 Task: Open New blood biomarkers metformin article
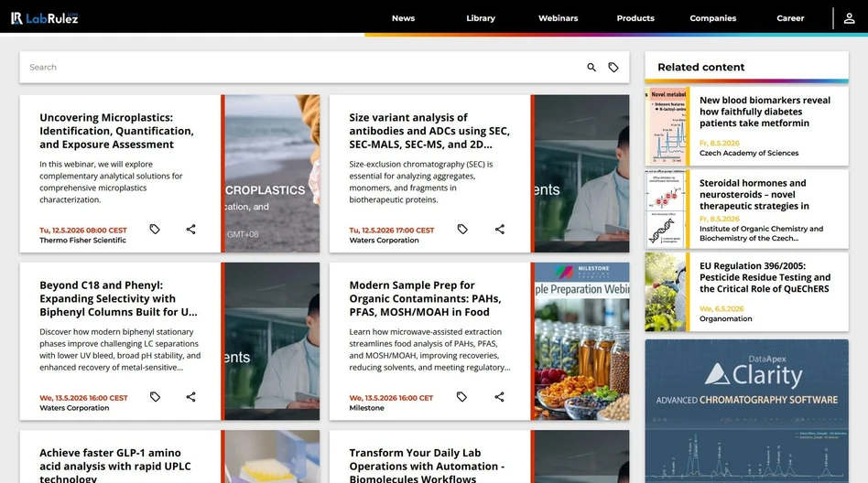[765, 112]
